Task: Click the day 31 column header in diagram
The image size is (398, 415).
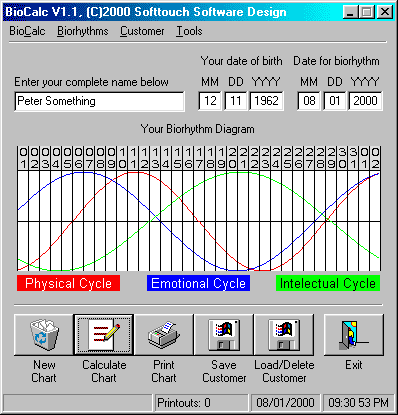Action: [x=353, y=158]
